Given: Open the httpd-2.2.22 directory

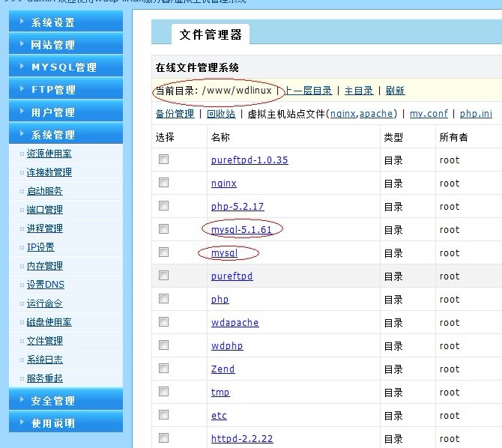Looking at the screenshot, I should tap(242, 439).
